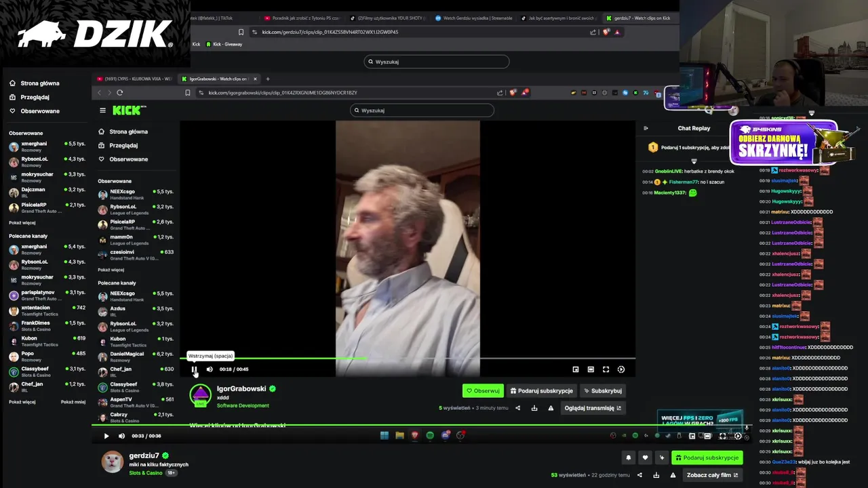Viewport: 868px width, 488px height.
Task: Switch to gerdziu7 Watch clips tab
Action: 639,18
